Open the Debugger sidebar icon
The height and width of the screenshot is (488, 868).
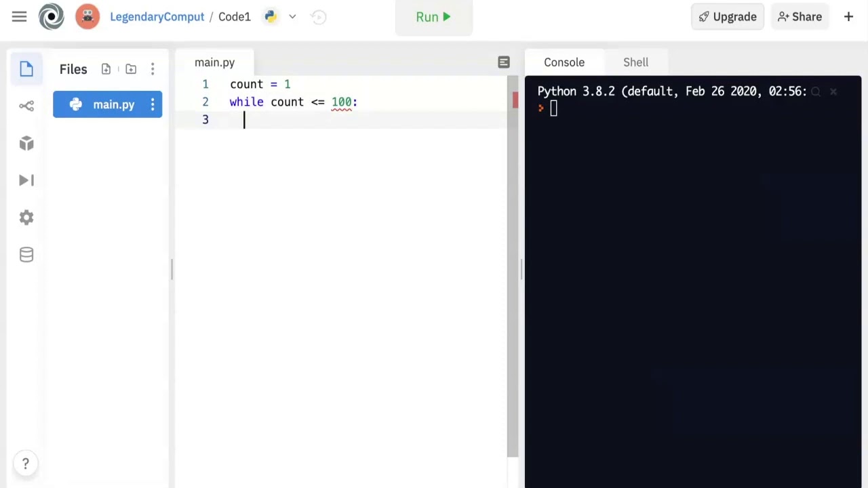click(26, 180)
